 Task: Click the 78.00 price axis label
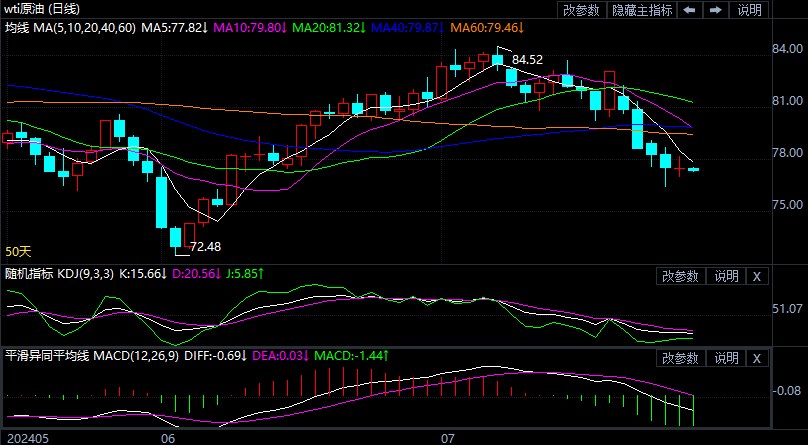pos(788,153)
